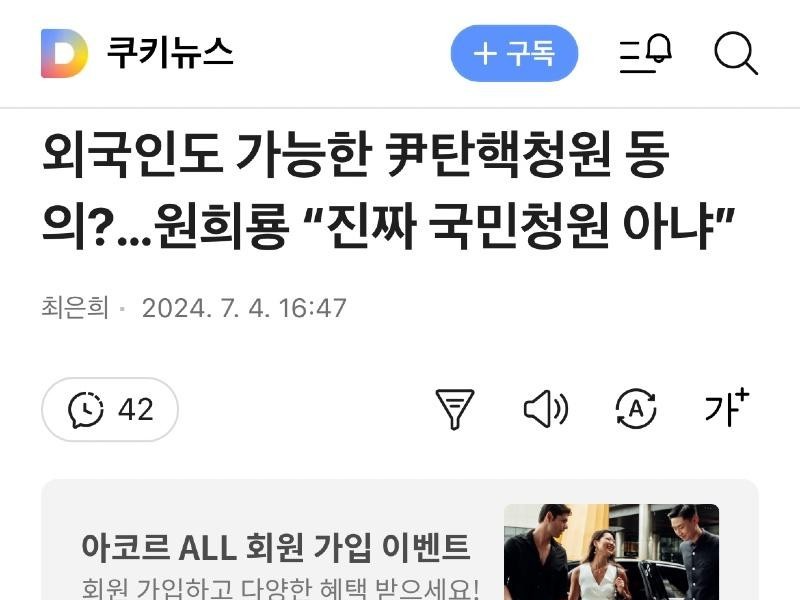This screenshot has height=600, width=800.
Task: Tap the Daum D logo
Action: pyautogui.click(x=64, y=54)
